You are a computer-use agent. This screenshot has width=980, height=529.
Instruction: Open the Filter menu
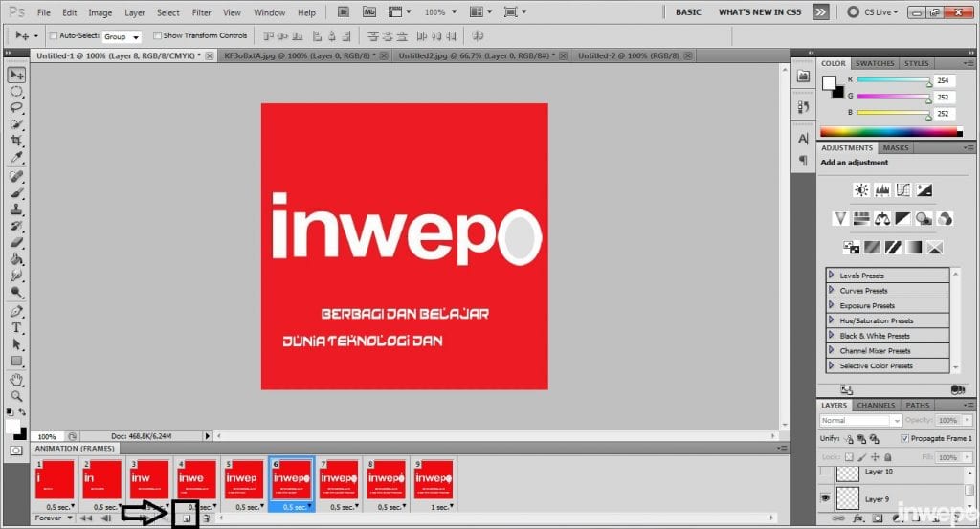point(201,12)
